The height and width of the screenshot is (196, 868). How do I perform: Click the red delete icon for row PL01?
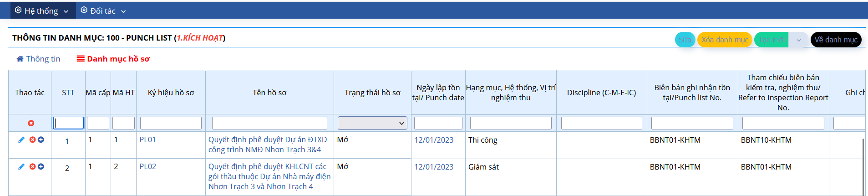pyautogui.click(x=33, y=140)
